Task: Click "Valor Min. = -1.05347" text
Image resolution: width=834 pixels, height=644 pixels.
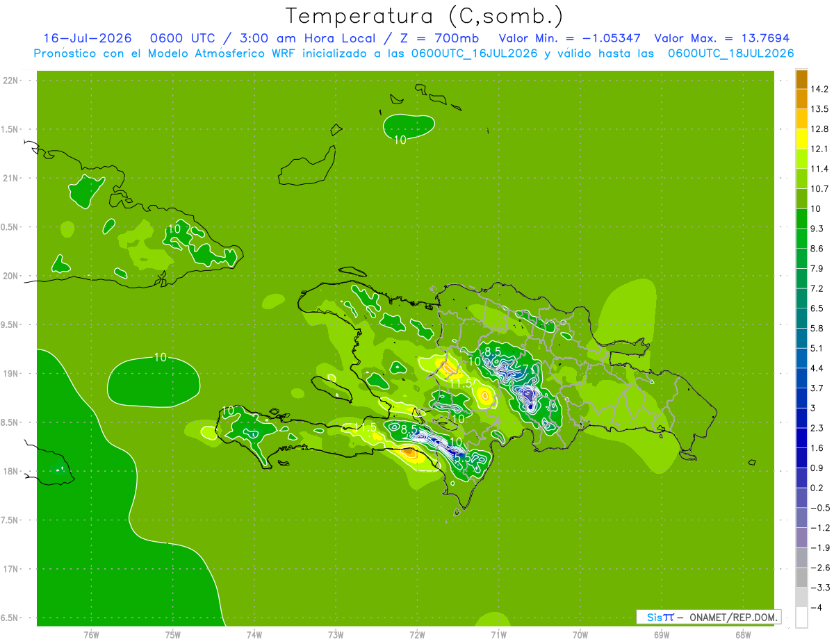Action: click(x=570, y=39)
